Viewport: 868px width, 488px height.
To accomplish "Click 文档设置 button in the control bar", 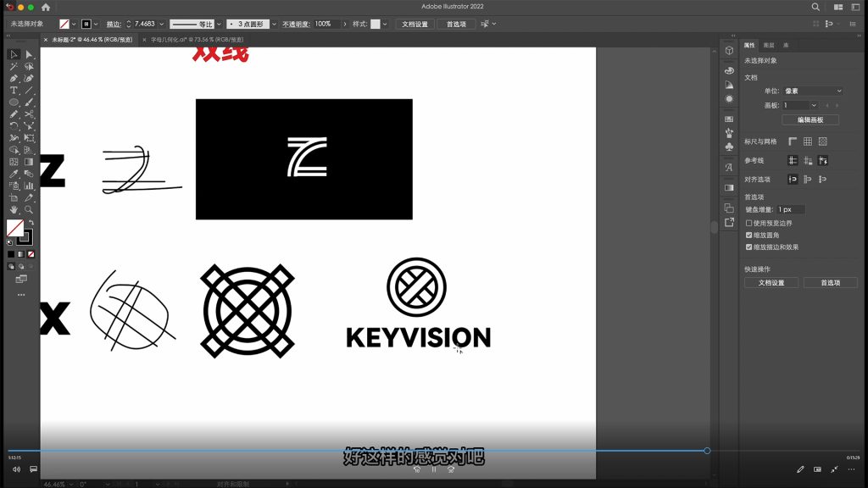I will coord(415,24).
